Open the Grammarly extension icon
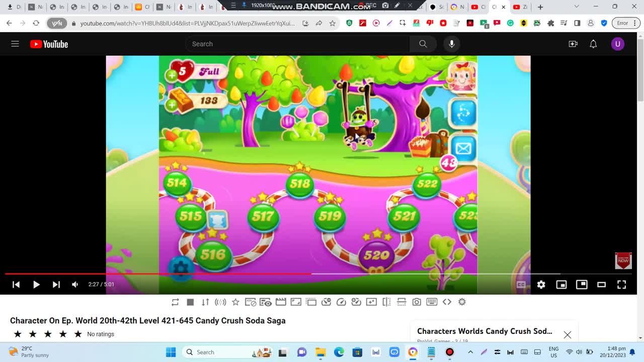This screenshot has height=362, width=644. (x=510, y=23)
